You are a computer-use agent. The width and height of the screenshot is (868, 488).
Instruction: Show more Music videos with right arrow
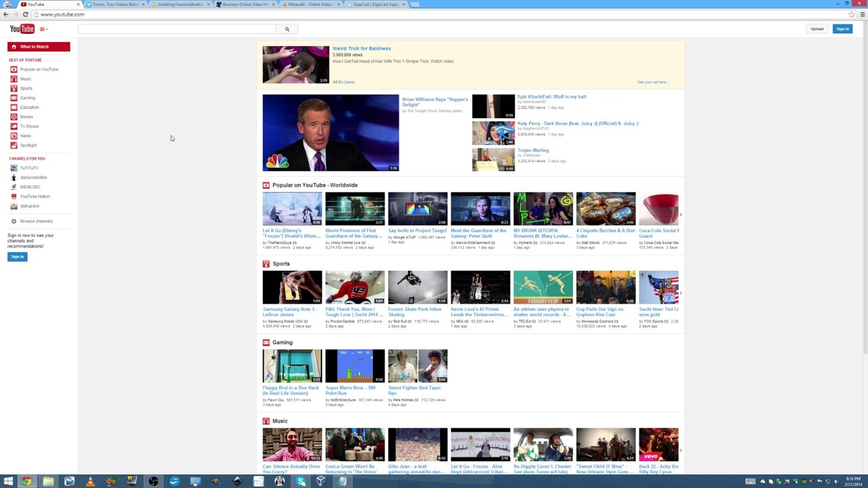pos(681,450)
